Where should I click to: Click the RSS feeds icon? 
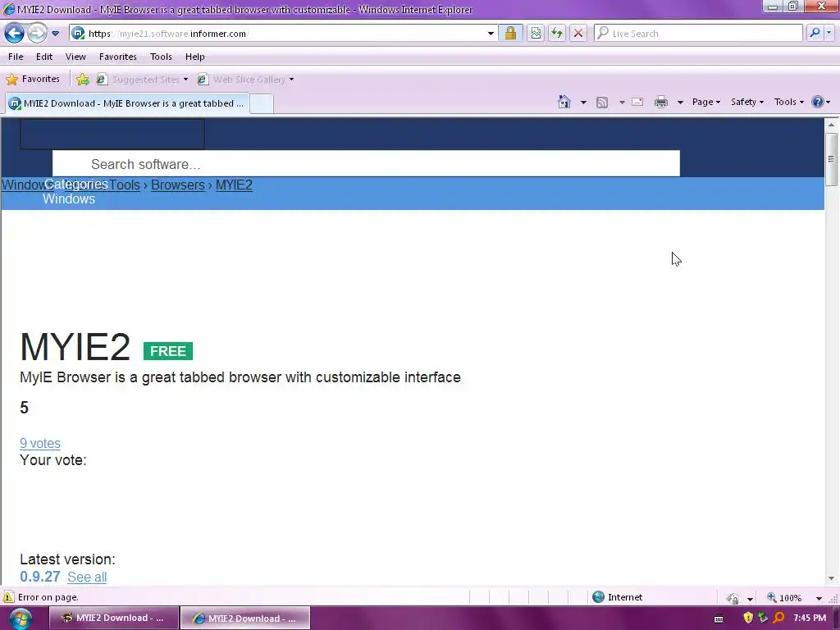pos(602,102)
